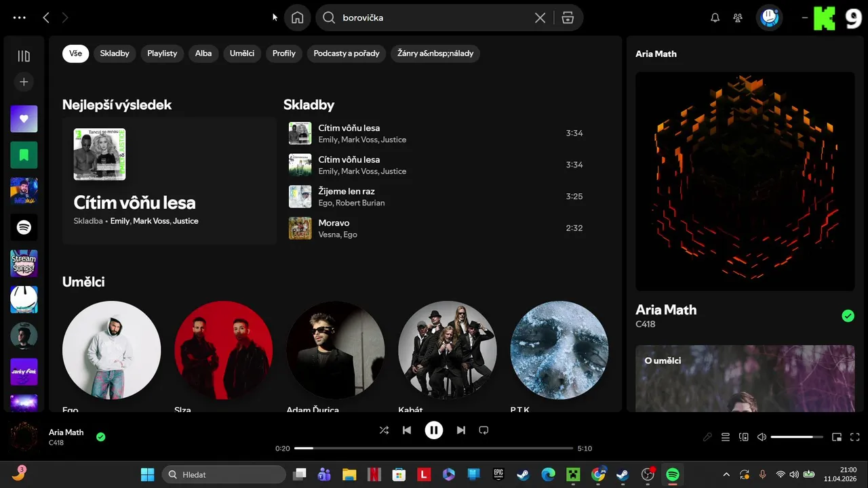Filter results by Umělci
The height and width of the screenshot is (488, 868).
pos(242,54)
